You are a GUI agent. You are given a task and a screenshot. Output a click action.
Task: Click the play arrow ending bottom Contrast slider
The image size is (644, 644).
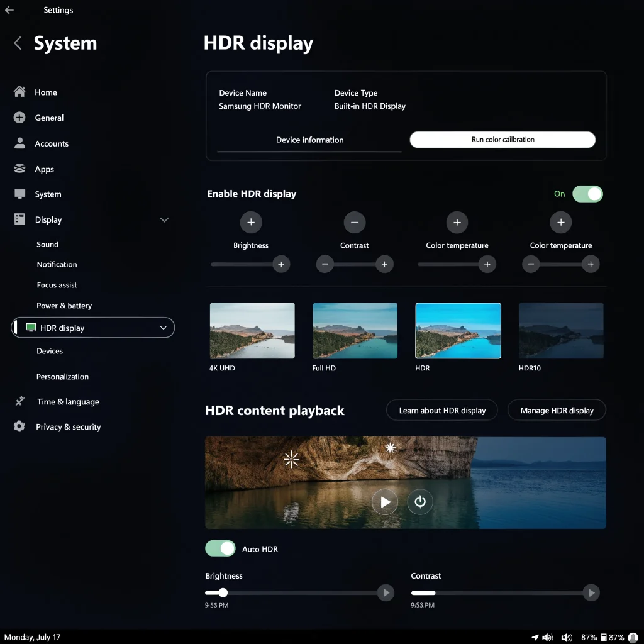pos(591,592)
